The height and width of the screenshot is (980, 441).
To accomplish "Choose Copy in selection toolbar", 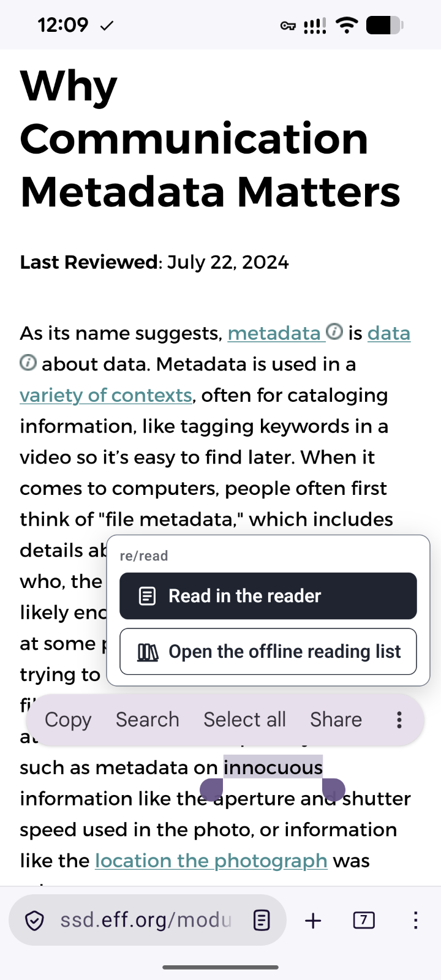I will coord(68,720).
